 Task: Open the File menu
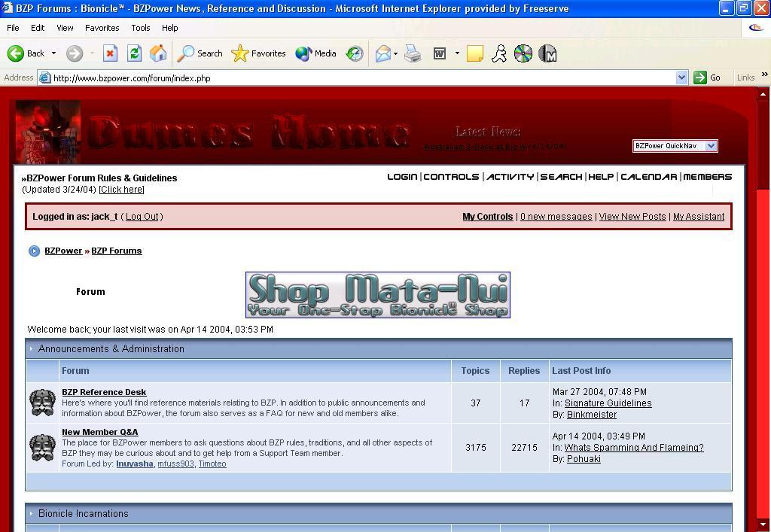[13, 28]
